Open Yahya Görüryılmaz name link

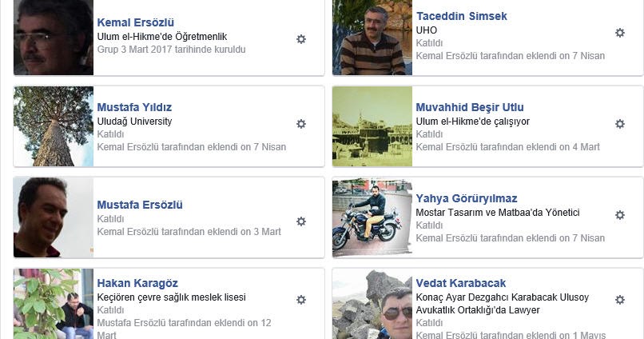coord(467,198)
